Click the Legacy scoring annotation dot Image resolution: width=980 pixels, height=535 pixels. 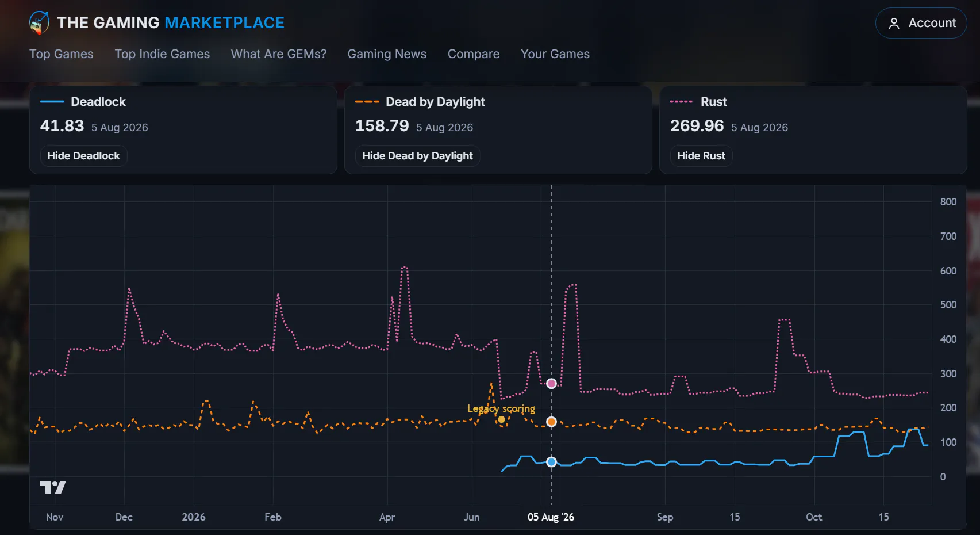[x=501, y=419]
